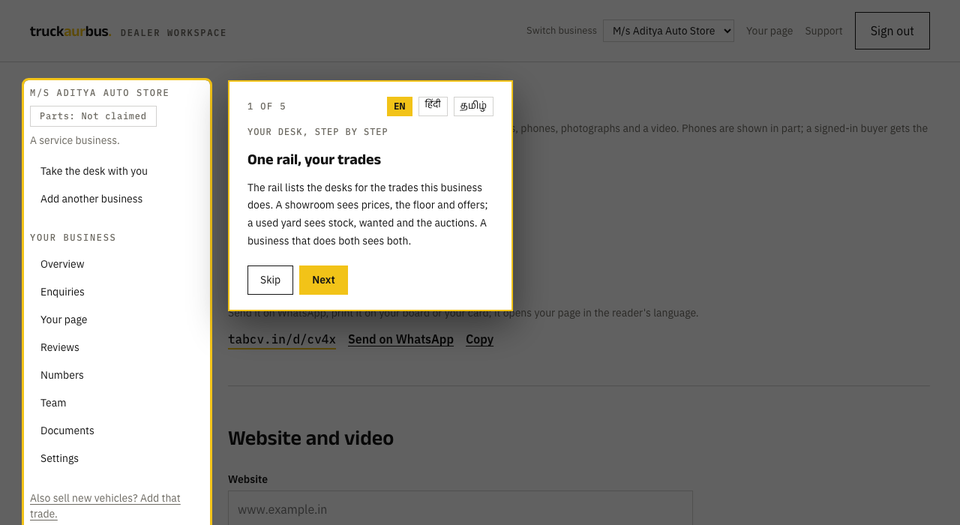Open Your page link in header
Viewport: 960px width, 525px height.
769,31
